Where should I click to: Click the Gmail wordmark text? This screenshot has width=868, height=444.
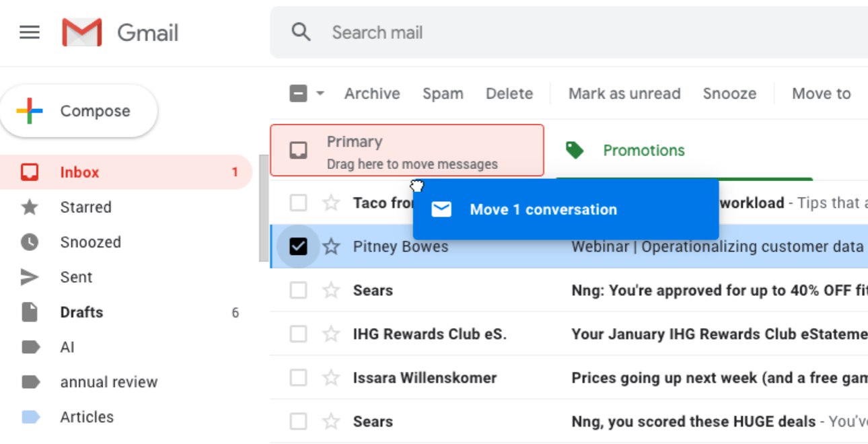click(148, 32)
